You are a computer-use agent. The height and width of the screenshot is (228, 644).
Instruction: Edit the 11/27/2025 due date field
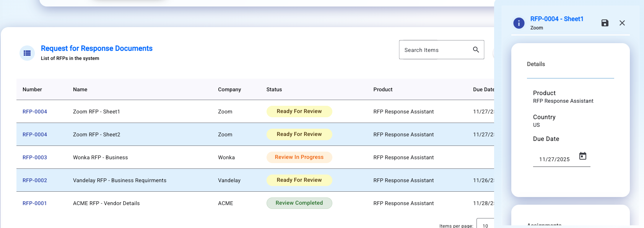(555, 159)
